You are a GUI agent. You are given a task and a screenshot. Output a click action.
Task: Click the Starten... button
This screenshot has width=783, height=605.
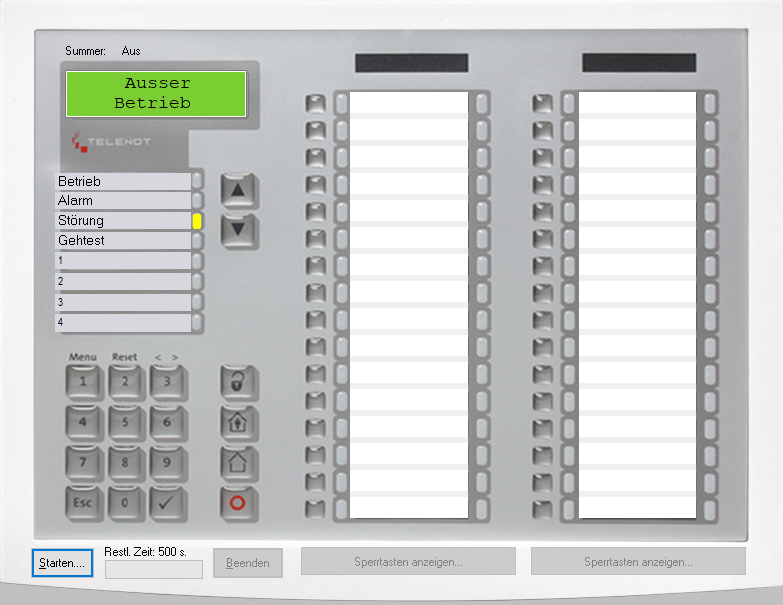(62, 563)
